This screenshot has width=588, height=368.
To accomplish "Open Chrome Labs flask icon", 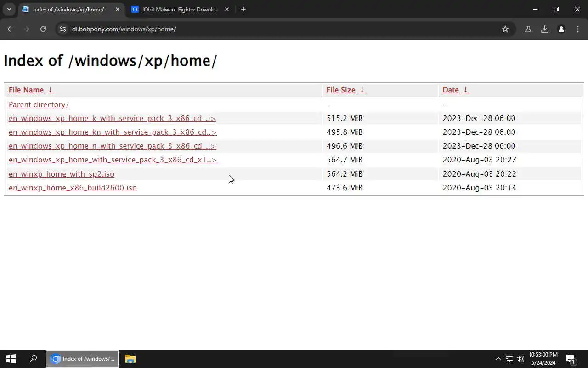I will click(528, 29).
